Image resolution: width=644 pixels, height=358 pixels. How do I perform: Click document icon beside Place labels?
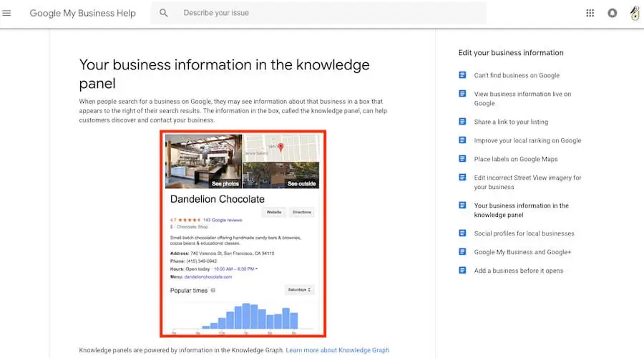462,159
